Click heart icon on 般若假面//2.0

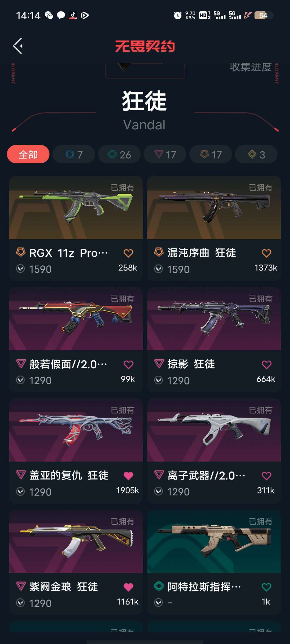coord(128,364)
